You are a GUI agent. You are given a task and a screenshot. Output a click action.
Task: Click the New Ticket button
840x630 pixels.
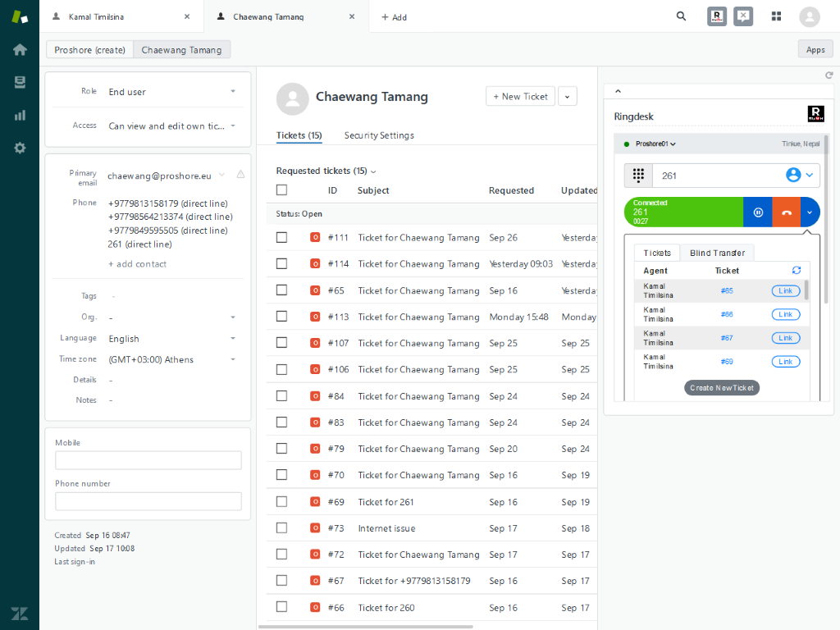pos(520,96)
